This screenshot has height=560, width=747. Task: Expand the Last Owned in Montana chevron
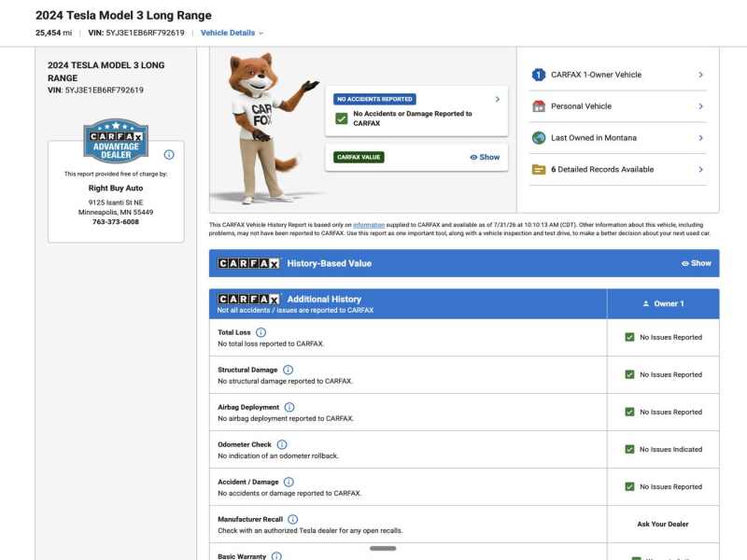pyautogui.click(x=701, y=137)
